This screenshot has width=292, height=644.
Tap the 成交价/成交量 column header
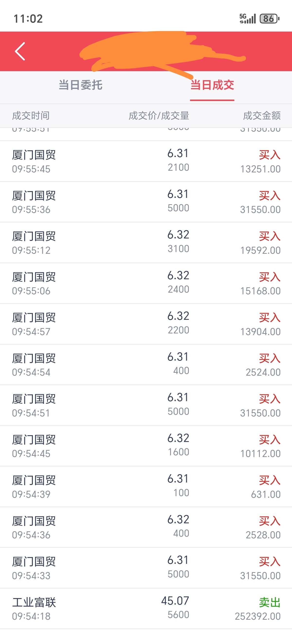click(x=159, y=116)
